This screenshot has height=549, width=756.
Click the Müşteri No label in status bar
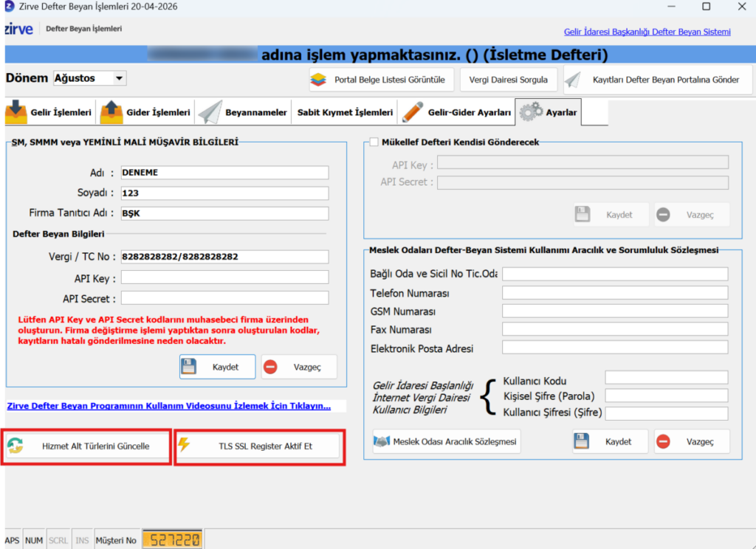coord(116,540)
